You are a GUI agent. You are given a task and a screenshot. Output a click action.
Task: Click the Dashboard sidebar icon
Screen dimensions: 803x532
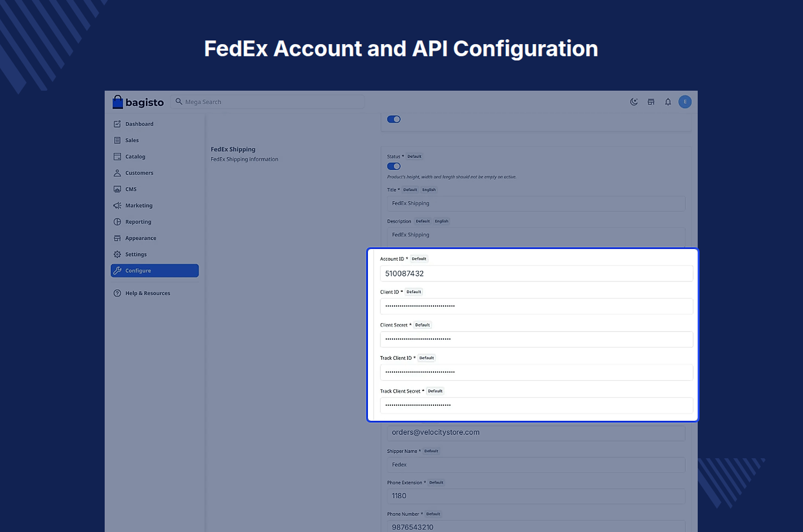tap(117, 124)
